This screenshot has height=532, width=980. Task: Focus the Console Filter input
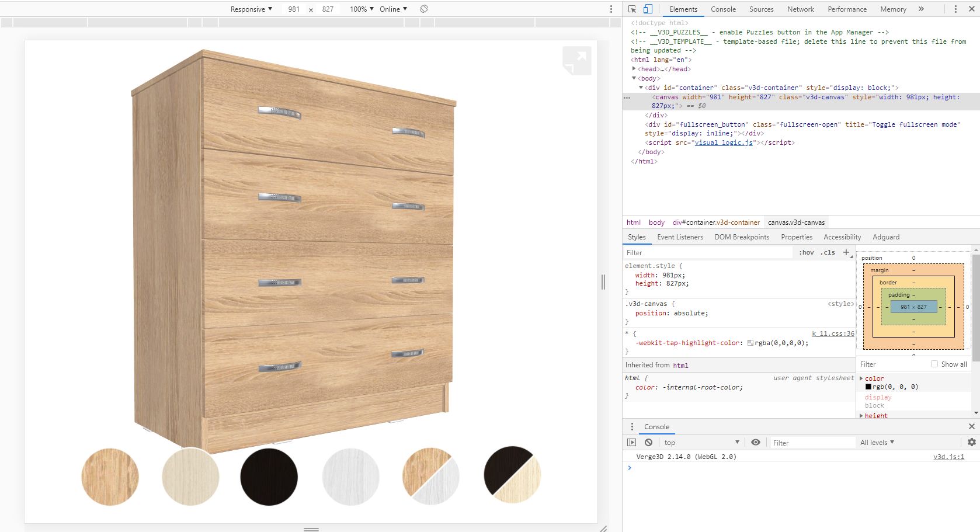(812, 443)
